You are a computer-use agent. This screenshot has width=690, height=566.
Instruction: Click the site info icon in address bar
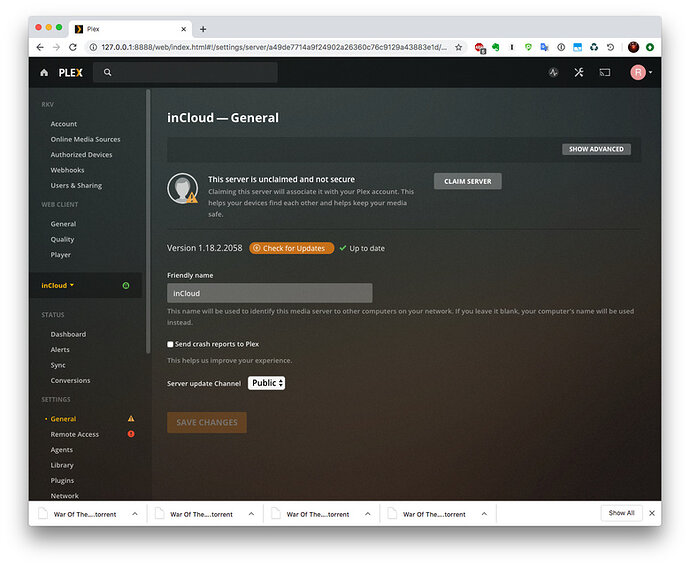pos(93,47)
